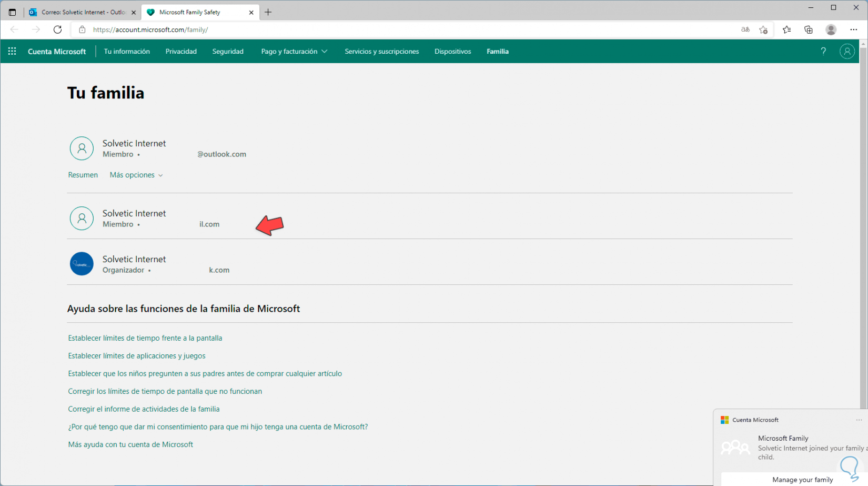Viewport: 868px width, 486px height.
Task: Open the browser profile avatar
Action: tap(831, 29)
